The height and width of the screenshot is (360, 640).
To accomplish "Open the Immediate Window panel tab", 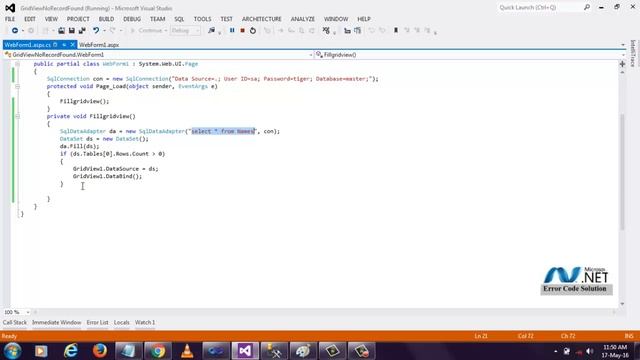I will pyautogui.click(x=56, y=322).
